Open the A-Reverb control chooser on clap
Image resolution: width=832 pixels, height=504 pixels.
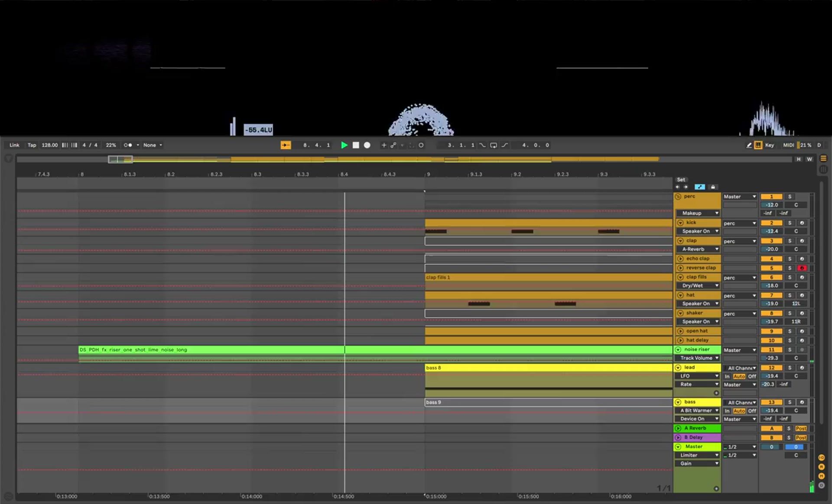tap(698, 249)
